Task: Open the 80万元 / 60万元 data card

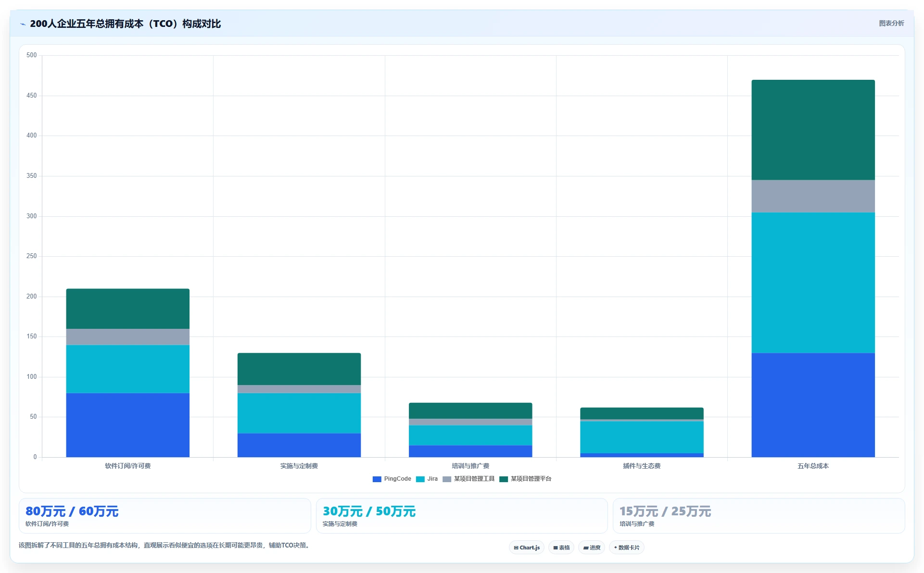Action: 165,516
